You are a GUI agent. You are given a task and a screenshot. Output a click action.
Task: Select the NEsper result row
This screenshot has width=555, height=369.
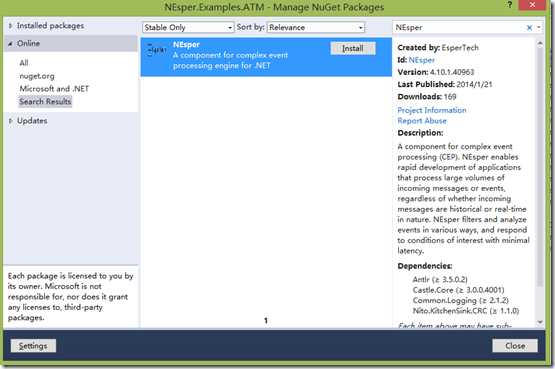tap(266, 57)
